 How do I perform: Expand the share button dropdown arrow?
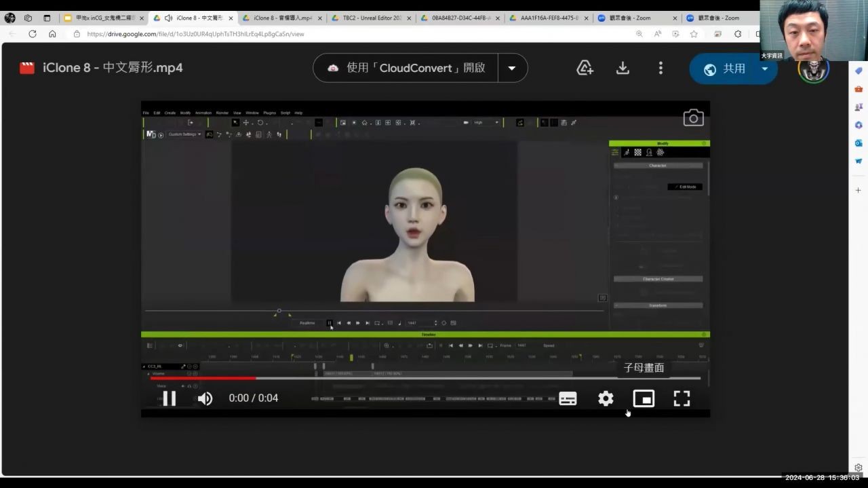(x=765, y=69)
